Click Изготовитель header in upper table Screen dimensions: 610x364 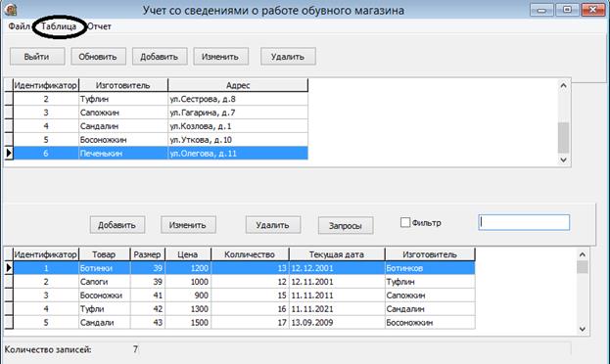[x=123, y=85]
